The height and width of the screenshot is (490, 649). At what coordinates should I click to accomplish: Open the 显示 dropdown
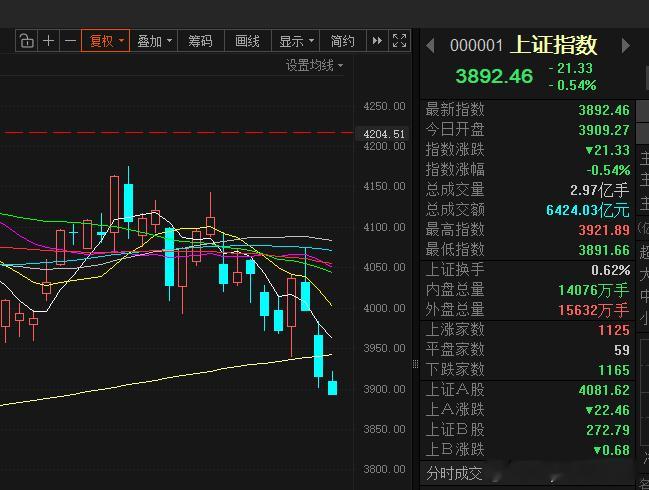(x=296, y=41)
